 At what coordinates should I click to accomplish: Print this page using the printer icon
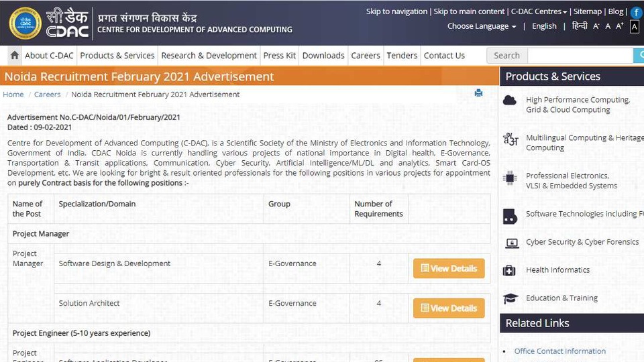(x=478, y=93)
